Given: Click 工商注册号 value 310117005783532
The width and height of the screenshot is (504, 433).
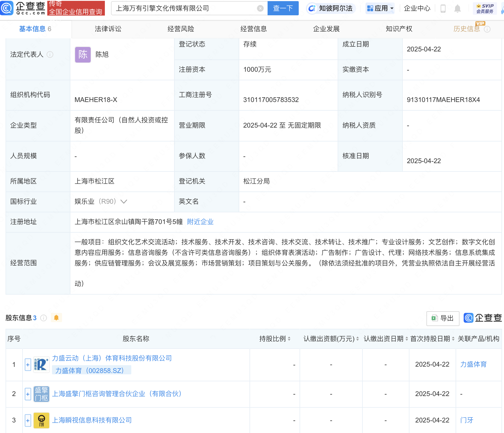Looking at the screenshot, I should pos(271,100).
